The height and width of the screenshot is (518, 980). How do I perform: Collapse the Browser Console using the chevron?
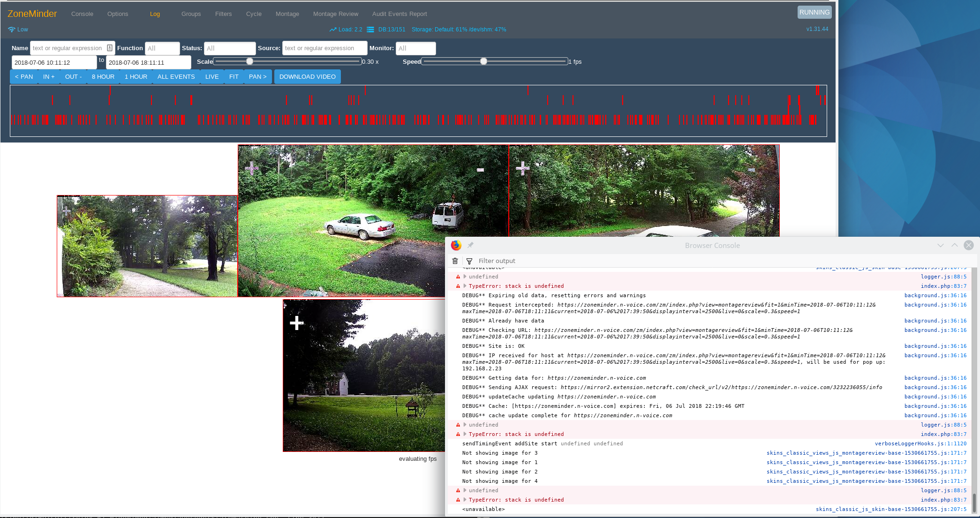pyautogui.click(x=941, y=245)
